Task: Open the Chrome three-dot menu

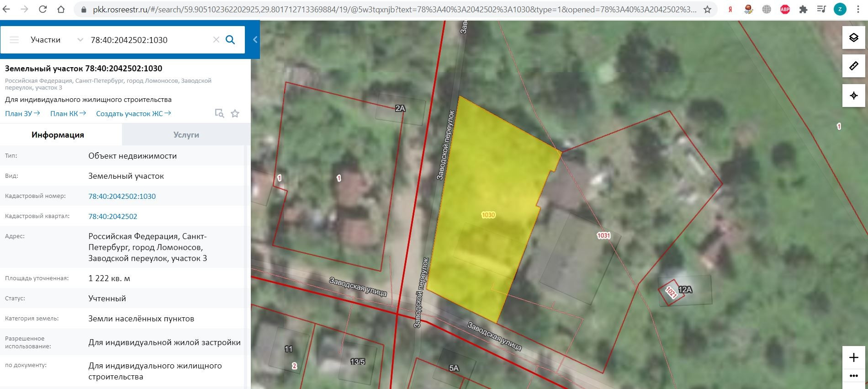Action: pos(858,9)
